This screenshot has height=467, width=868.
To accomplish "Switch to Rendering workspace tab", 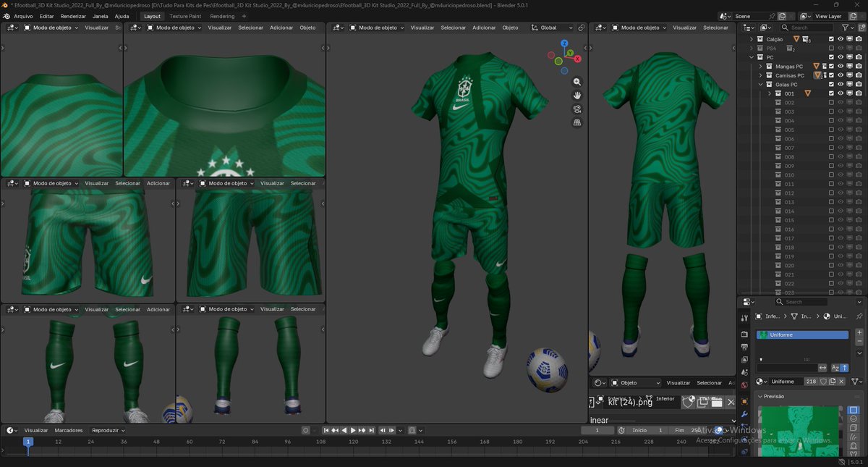I will click(x=222, y=16).
